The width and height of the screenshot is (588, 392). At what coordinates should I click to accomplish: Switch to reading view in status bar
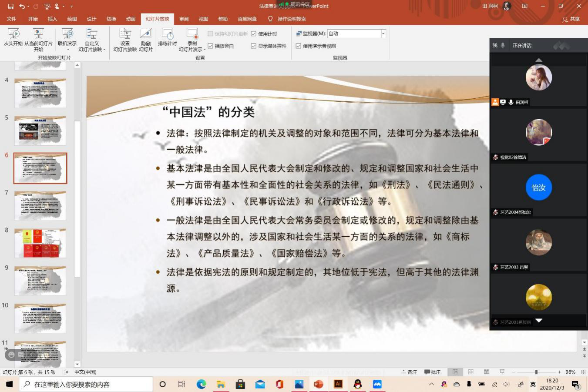click(486, 372)
